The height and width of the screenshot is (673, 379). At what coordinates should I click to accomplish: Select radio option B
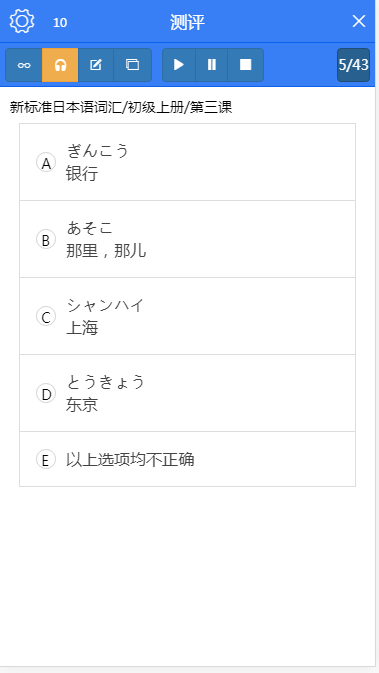tap(46, 239)
